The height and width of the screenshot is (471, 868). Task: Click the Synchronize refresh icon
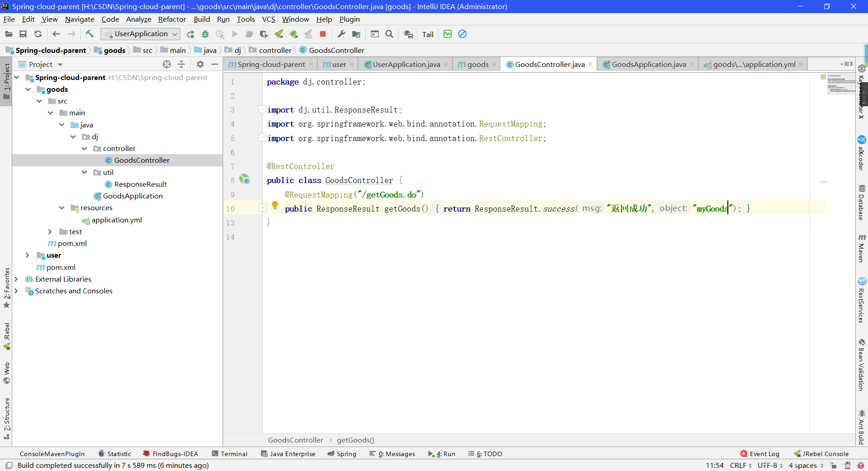tap(38, 34)
